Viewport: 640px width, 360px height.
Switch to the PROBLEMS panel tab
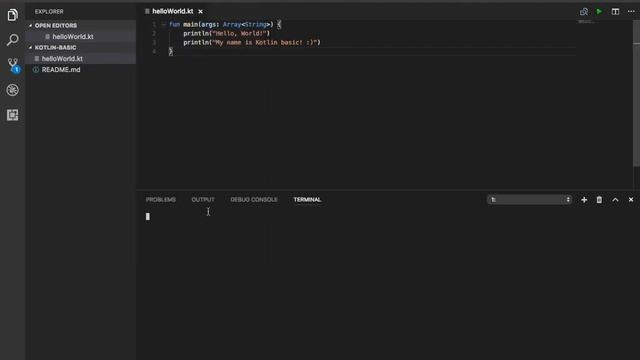pyautogui.click(x=160, y=200)
